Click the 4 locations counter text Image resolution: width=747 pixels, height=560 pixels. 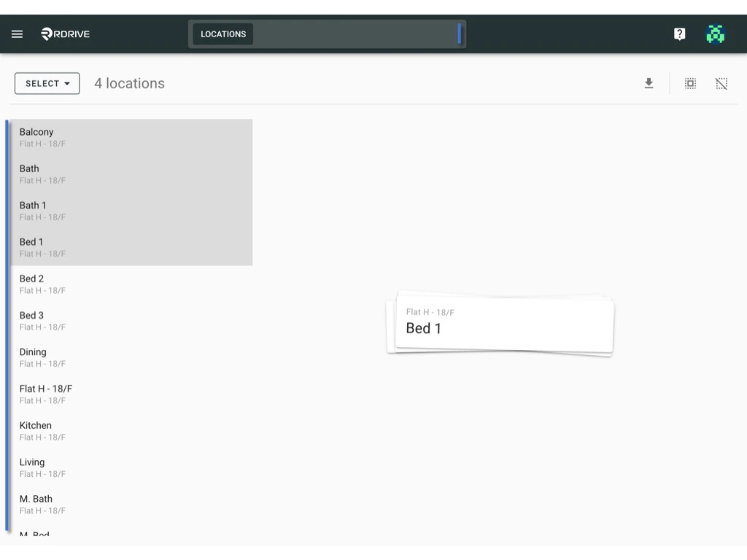128,83
